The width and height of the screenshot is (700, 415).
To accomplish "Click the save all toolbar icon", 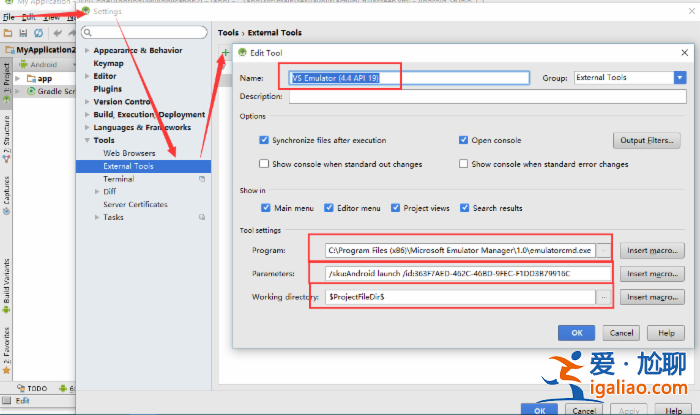I will tap(23, 33).
